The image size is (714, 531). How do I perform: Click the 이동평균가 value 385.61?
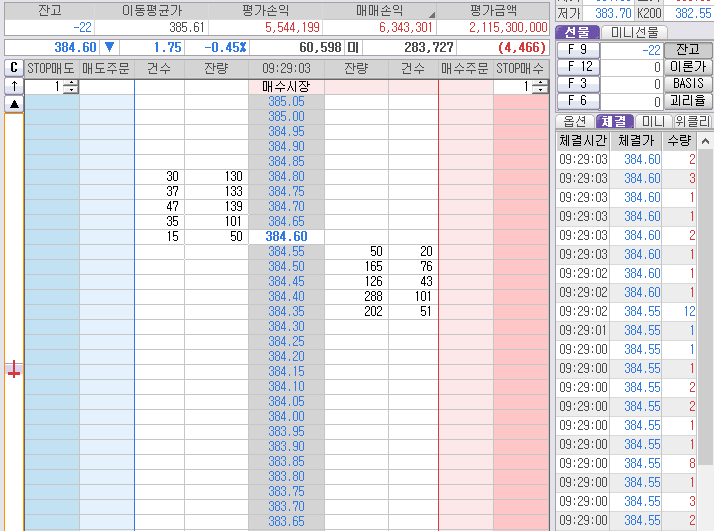187,28
